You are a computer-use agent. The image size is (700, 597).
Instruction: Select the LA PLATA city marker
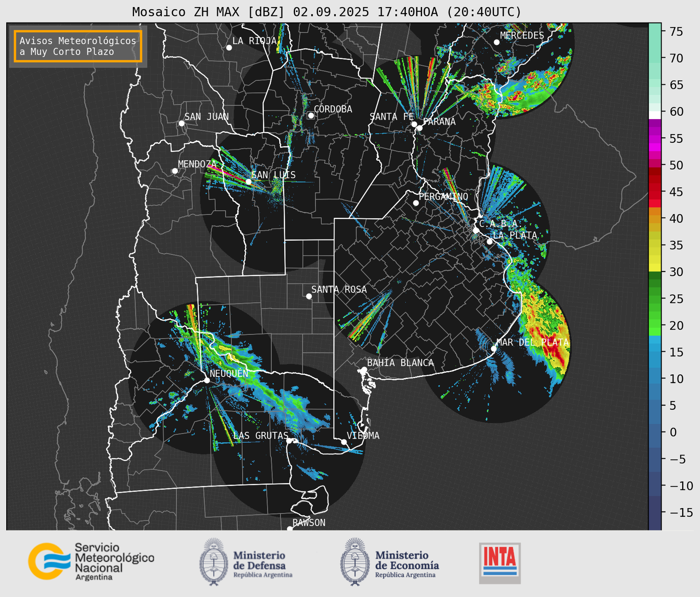point(490,242)
